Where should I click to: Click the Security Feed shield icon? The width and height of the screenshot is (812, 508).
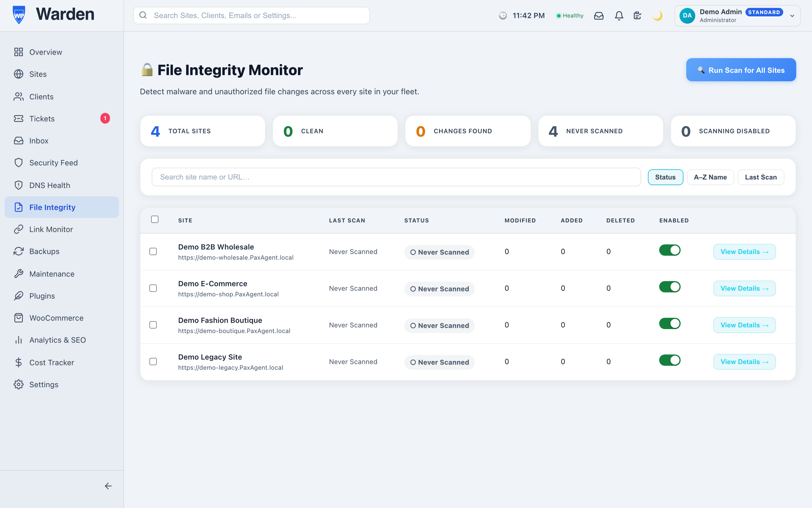(x=18, y=163)
